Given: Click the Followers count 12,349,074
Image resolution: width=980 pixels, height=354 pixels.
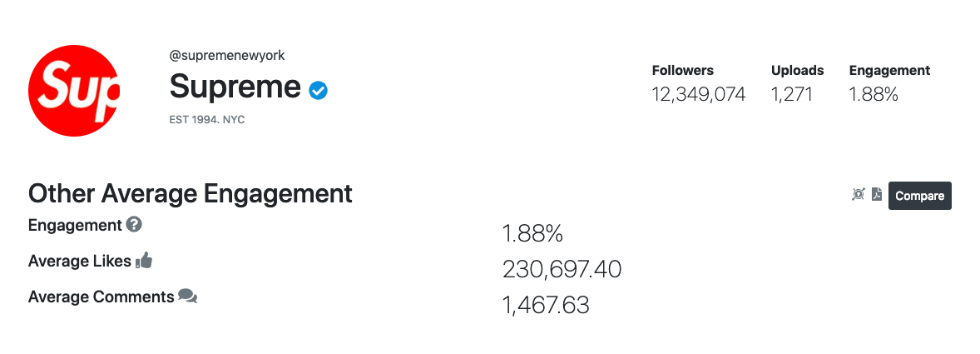Looking at the screenshot, I should [x=699, y=94].
